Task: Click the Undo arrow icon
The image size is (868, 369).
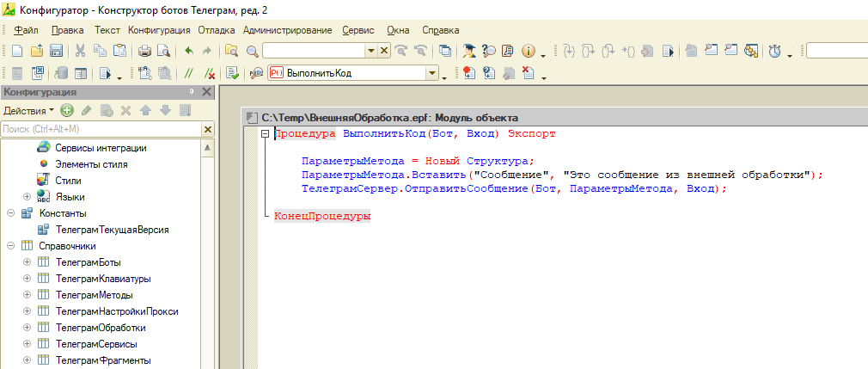Action: point(189,51)
